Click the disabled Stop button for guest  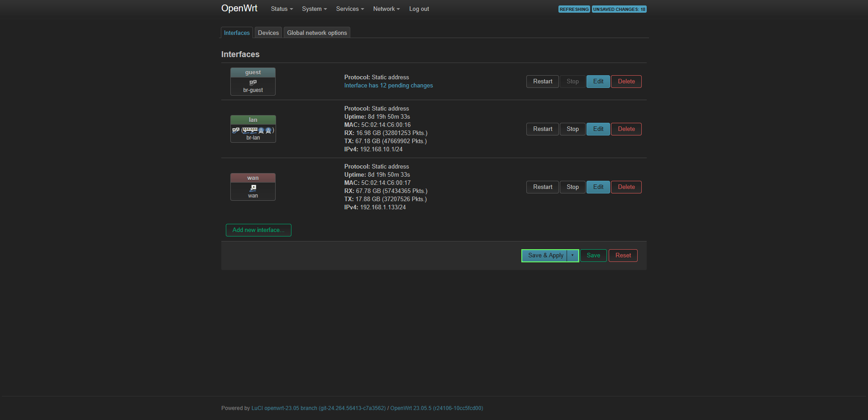tap(572, 82)
